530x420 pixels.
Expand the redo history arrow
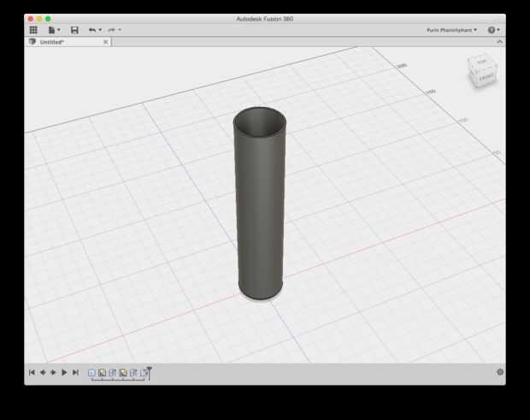(x=120, y=30)
